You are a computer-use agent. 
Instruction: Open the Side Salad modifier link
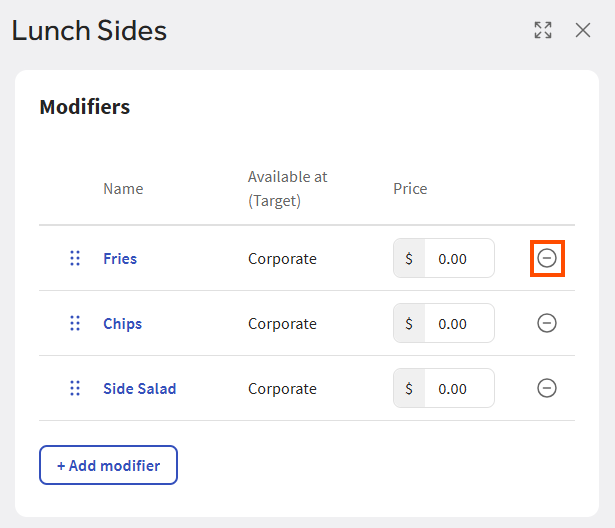139,388
